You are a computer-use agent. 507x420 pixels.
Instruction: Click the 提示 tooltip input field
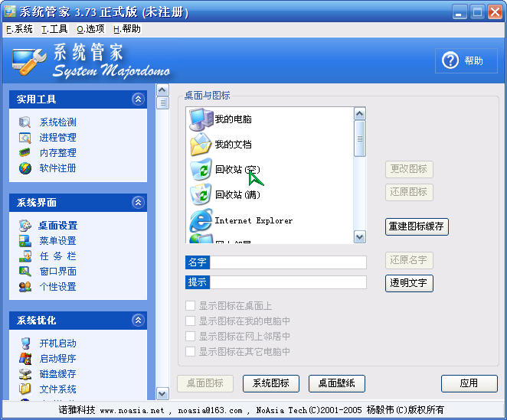coord(288,282)
